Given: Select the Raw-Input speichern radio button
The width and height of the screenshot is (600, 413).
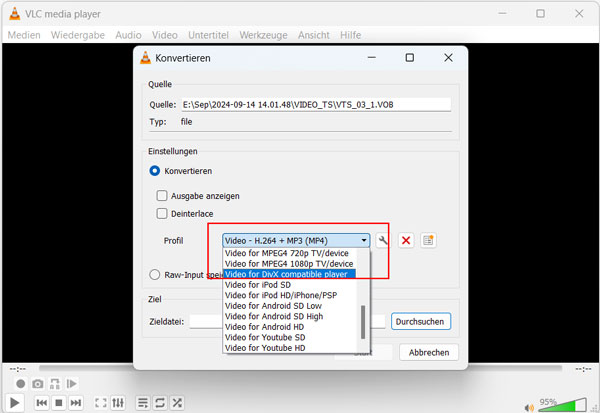Looking at the screenshot, I should click(155, 275).
